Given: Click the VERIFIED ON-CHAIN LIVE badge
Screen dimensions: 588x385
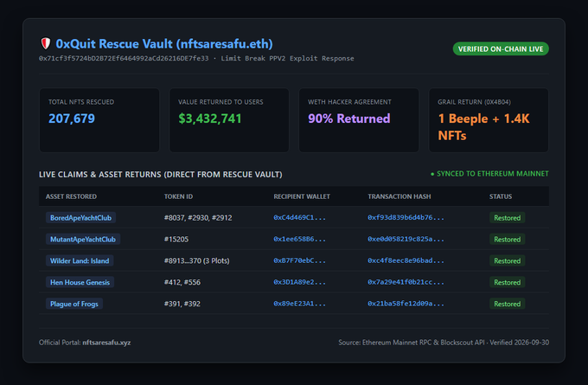Looking at the screenshot, I should (x=501, y=48).
